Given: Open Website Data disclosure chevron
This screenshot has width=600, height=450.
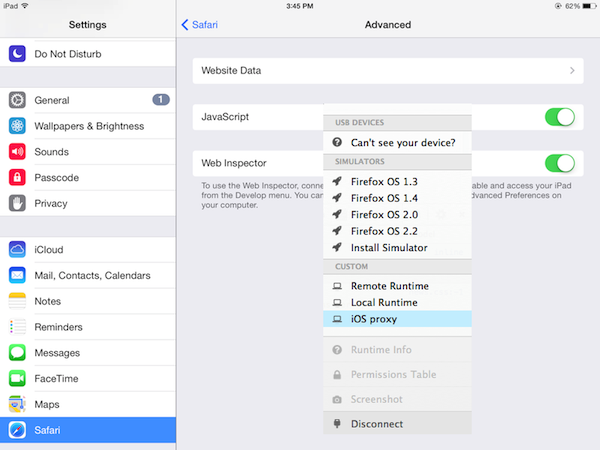Looking at the screenshot, I should (572, 71).
